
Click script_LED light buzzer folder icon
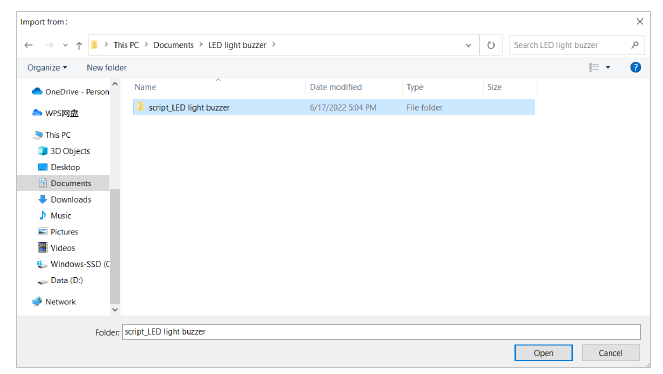click(x=140, y=107)
